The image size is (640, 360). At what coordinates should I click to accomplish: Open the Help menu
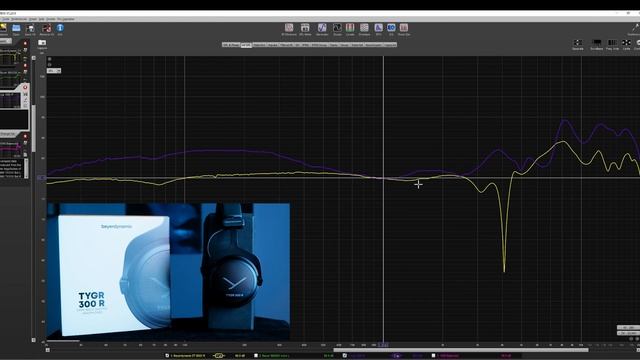pos(41,19)
